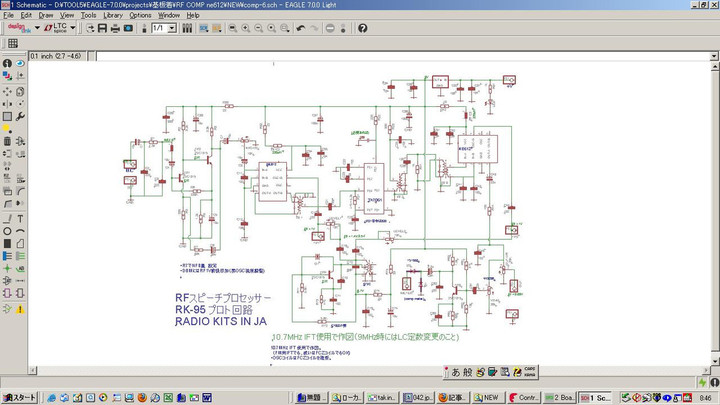Screen dimensions: 720x405
Task: Open the Library menu
Action: (x=113, y=15)
